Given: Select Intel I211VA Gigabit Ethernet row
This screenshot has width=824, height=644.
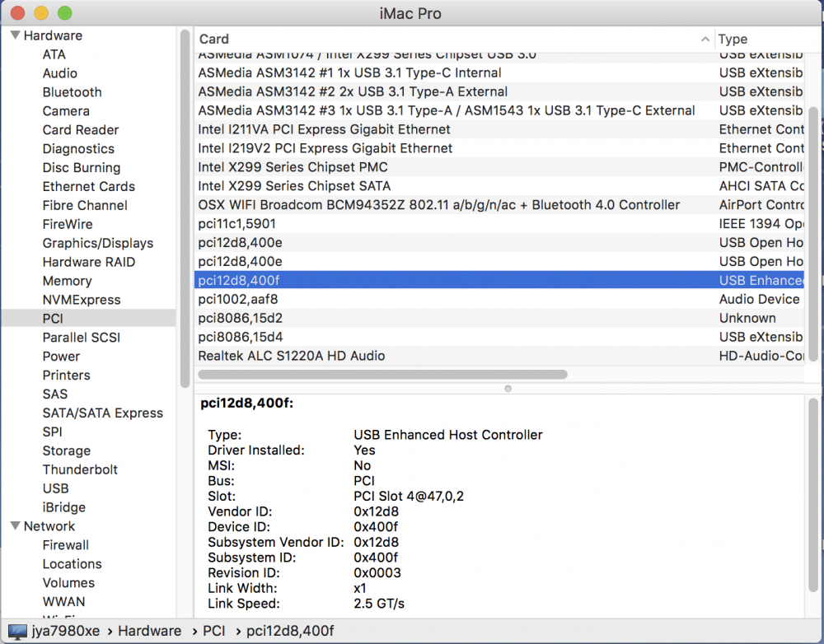Looking at the screenshot, I should (499, 130).
